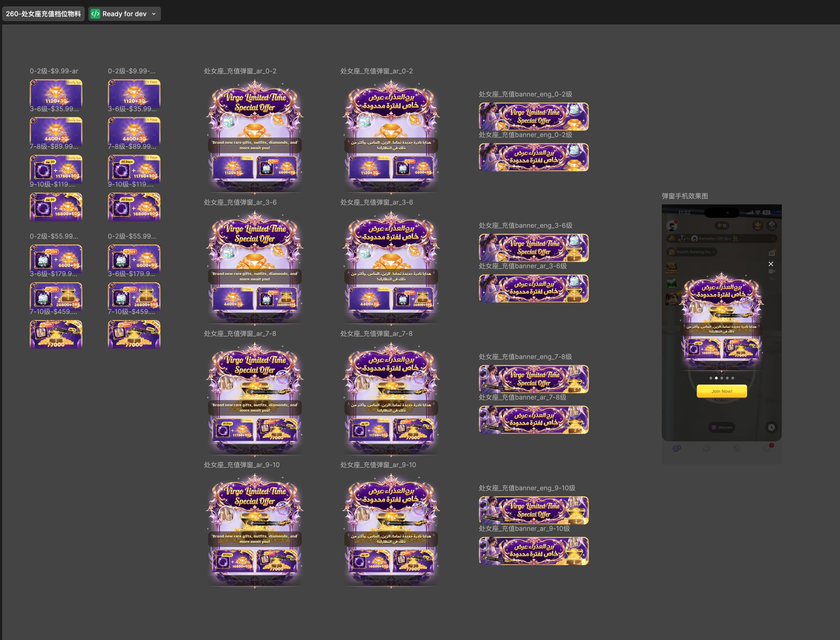Select the 处女座_充值banner_ar_9-10级 frame label
Image resolution: width=840 pixels, height=640 pixels.
[x=524, y=528]
